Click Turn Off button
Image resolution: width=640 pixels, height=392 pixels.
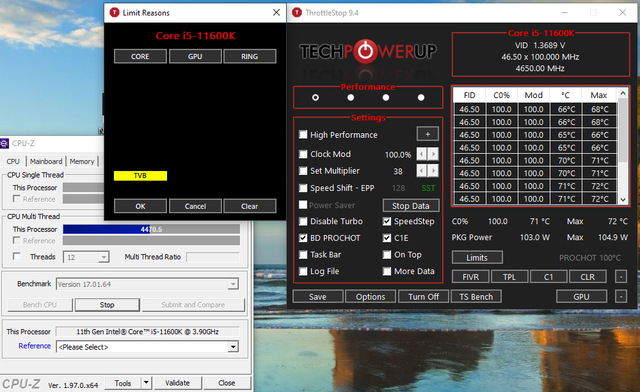click(423, 296)
